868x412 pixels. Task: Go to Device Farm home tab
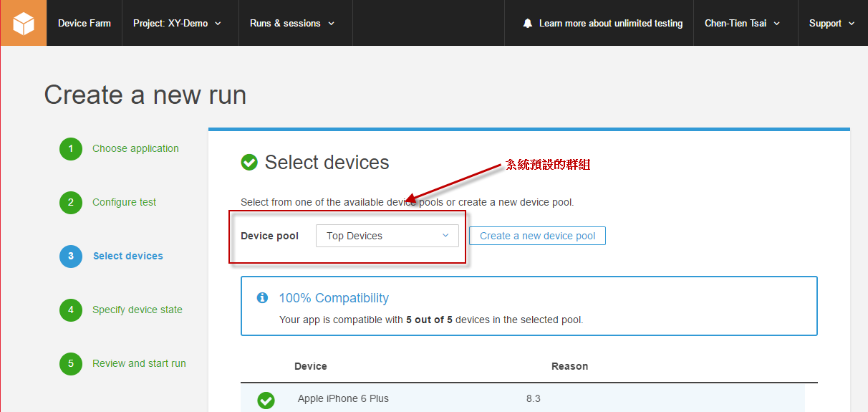pyautogui.click(x=85, y=24)
